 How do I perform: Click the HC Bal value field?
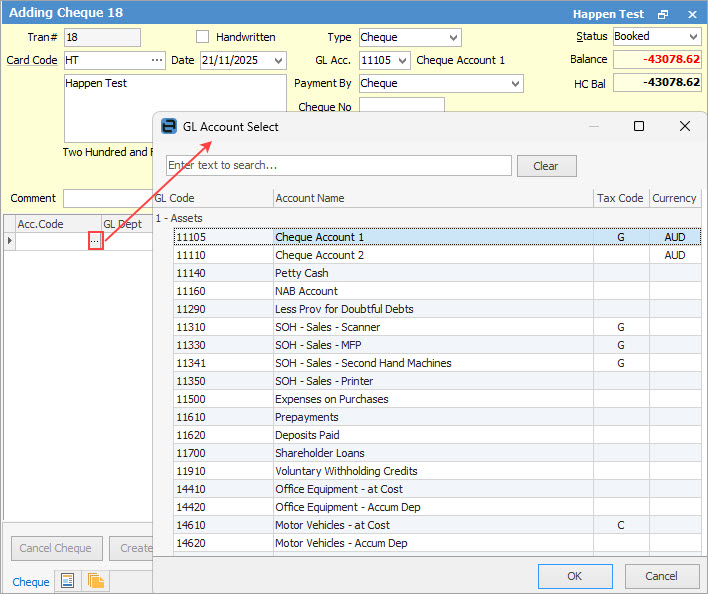[657, 83]
